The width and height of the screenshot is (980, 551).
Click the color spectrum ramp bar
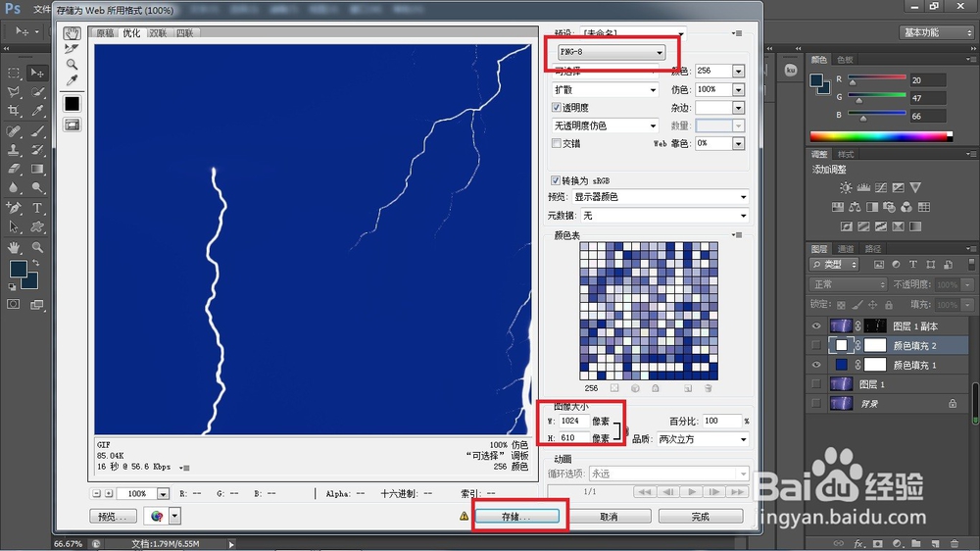(x=881, y=136)
